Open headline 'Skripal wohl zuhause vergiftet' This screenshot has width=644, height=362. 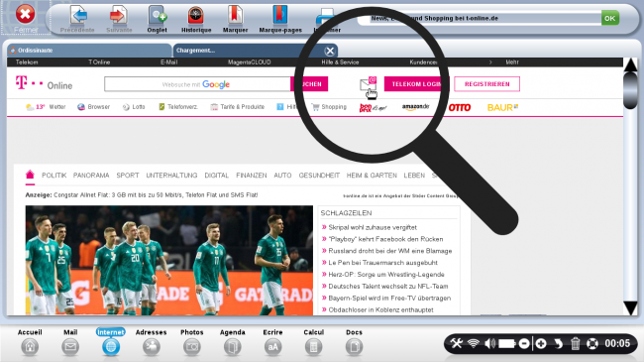[x=373, y=227]
